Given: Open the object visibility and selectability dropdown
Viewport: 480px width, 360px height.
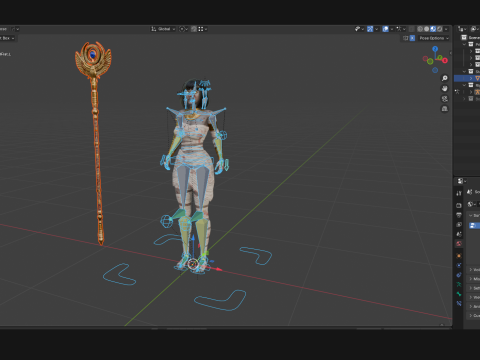Looking at the screenshot, I should point(359,29).
